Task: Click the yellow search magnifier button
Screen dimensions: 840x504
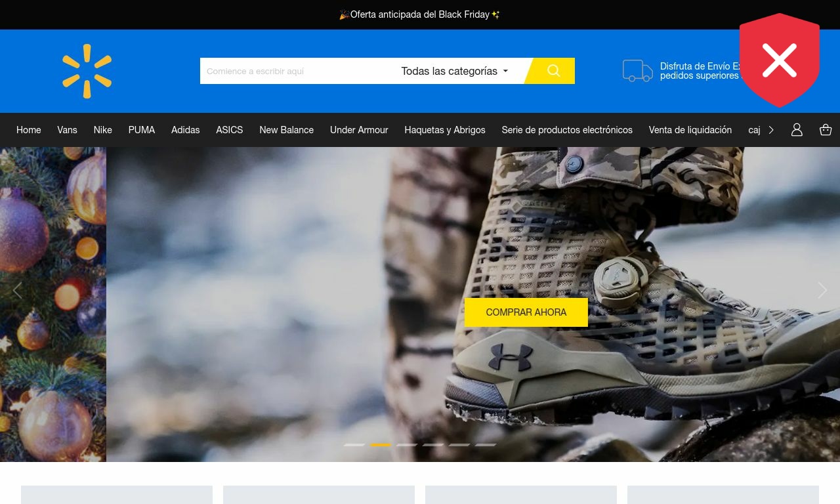Action: point(551,71)
